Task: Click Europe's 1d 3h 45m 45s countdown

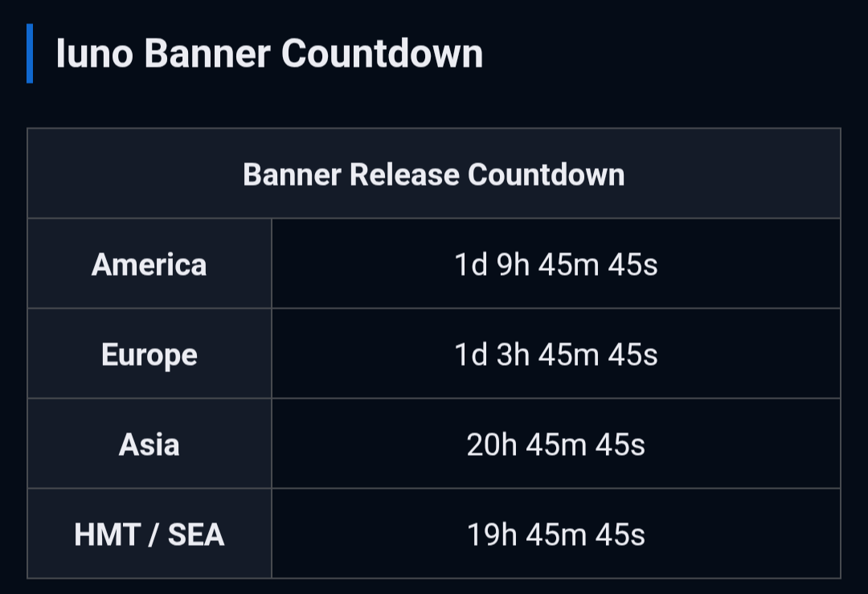Action: 556,354
